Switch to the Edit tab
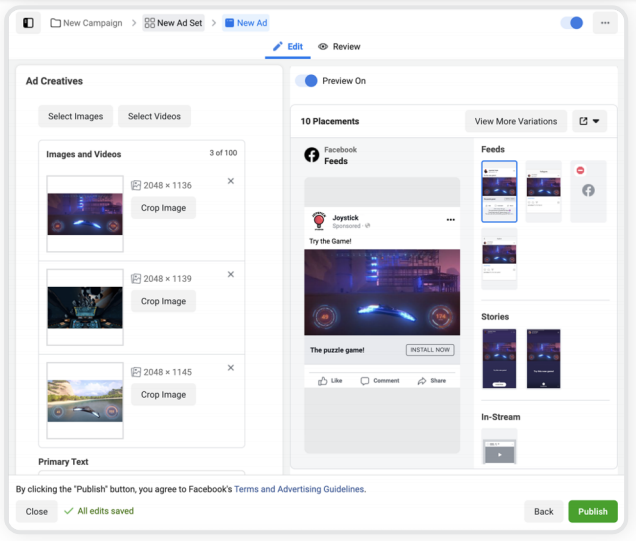The image size is (636, 541). pos(288,47)
